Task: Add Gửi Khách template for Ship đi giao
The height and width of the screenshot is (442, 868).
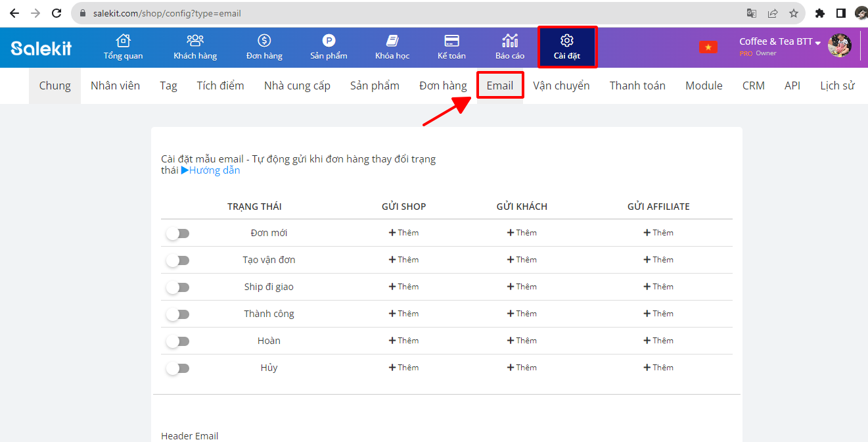Action: pos(522,287)
